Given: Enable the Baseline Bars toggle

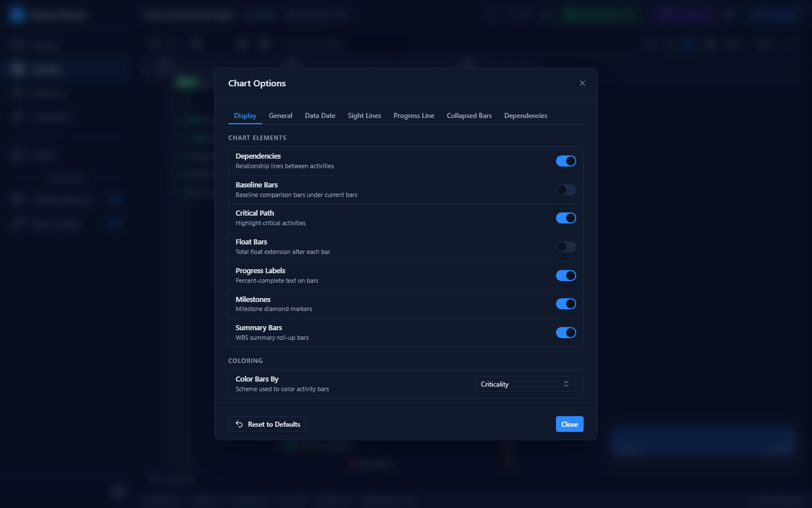Looking at the screenshot, I should point(566,190).
